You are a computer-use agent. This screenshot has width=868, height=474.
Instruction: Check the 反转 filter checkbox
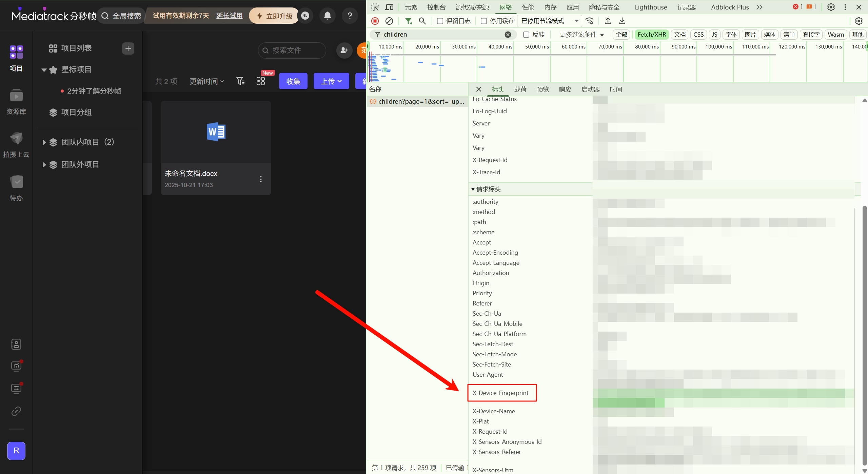click(x=526, y=35)
